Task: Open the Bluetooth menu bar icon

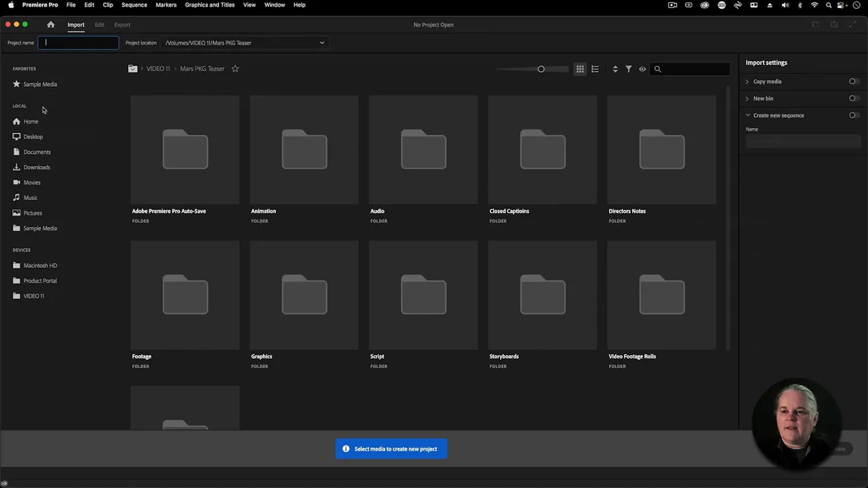Action: tap(800, 5)
